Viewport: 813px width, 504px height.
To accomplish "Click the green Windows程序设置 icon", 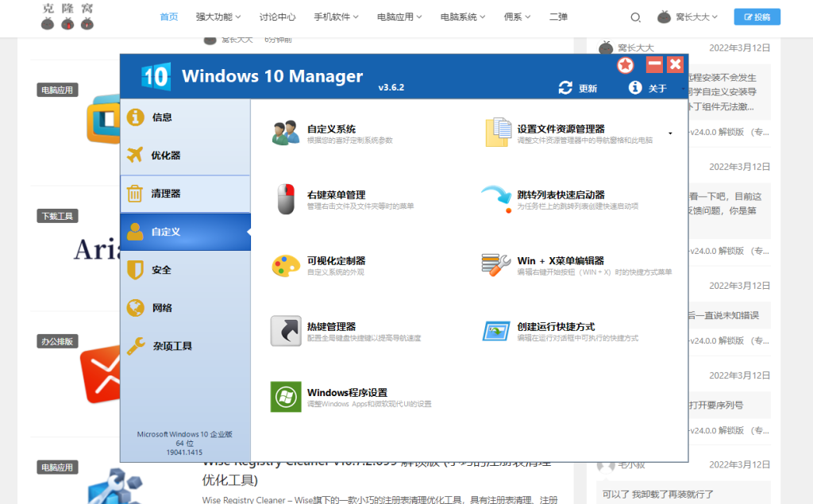I will pos(286,397).
